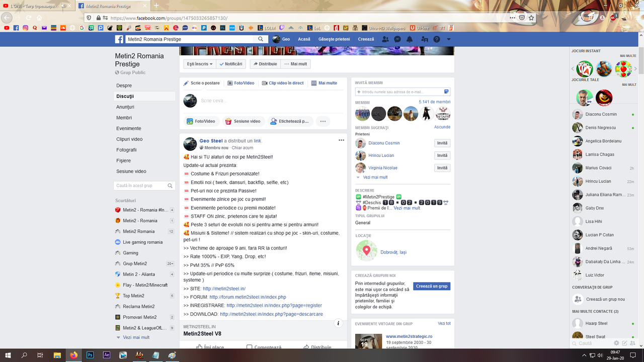Click the Sesiune video composer button
The width and height of the screenshot is (644, 362).
243,121
